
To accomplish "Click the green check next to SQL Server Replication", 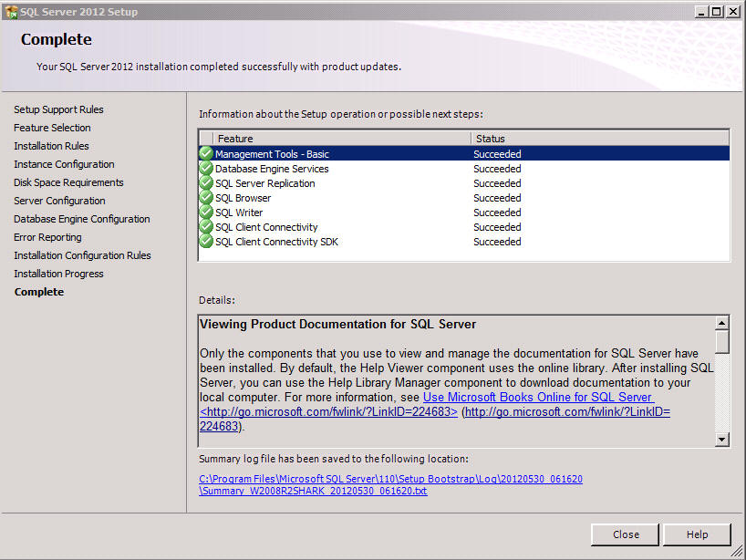I will 206,183.
